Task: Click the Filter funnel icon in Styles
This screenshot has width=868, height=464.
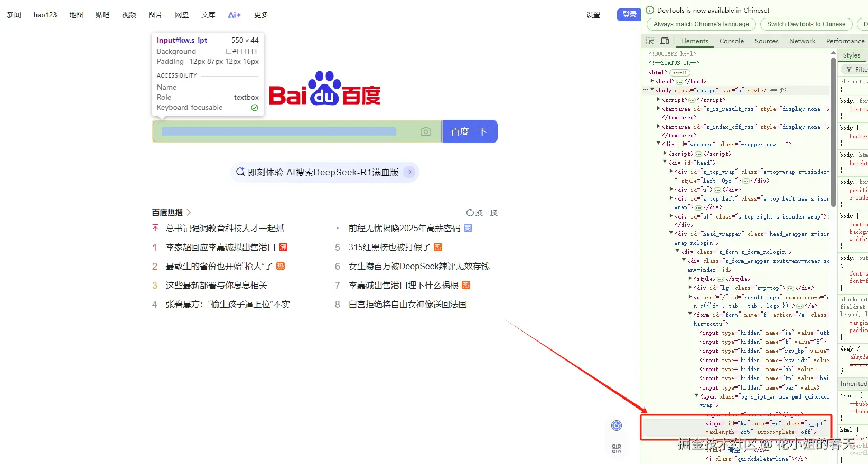Action: (x=849, y=69)
